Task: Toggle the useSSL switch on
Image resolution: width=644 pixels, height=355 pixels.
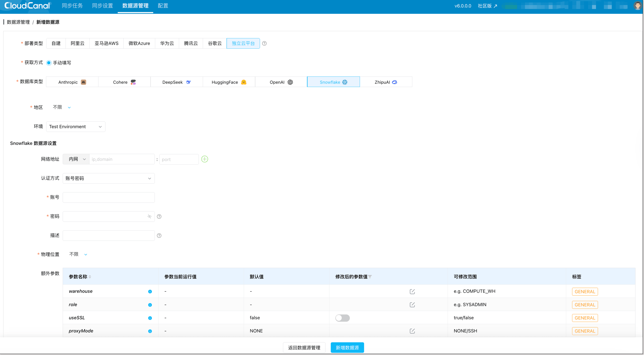Action: pos(342,318)
